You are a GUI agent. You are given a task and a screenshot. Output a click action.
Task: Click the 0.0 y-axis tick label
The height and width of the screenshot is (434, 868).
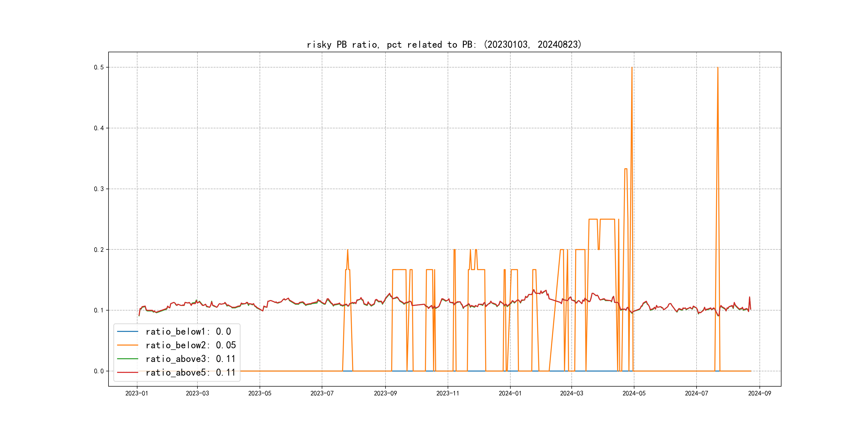[99, 371]
